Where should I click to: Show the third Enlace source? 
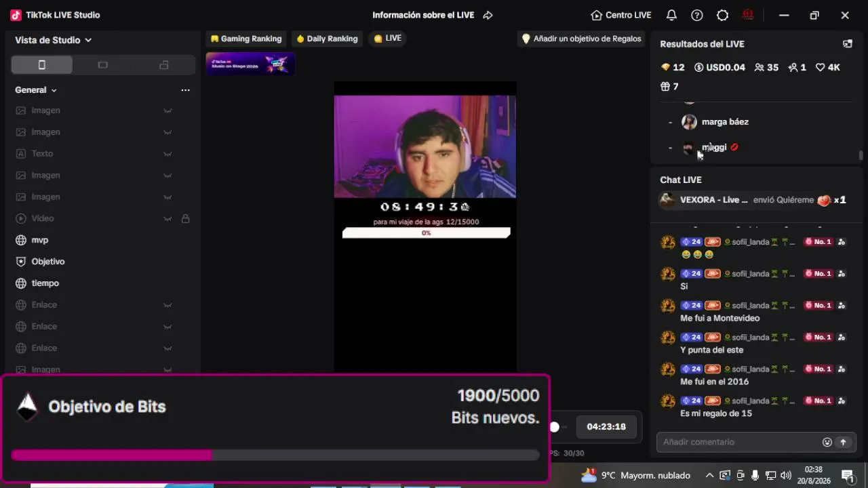click(x=167, y=348)
